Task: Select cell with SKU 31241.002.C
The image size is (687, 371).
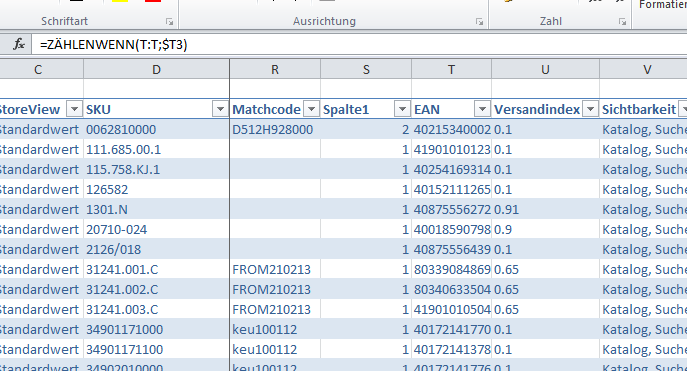Action: pyautogui.click(x=156, y=290)
